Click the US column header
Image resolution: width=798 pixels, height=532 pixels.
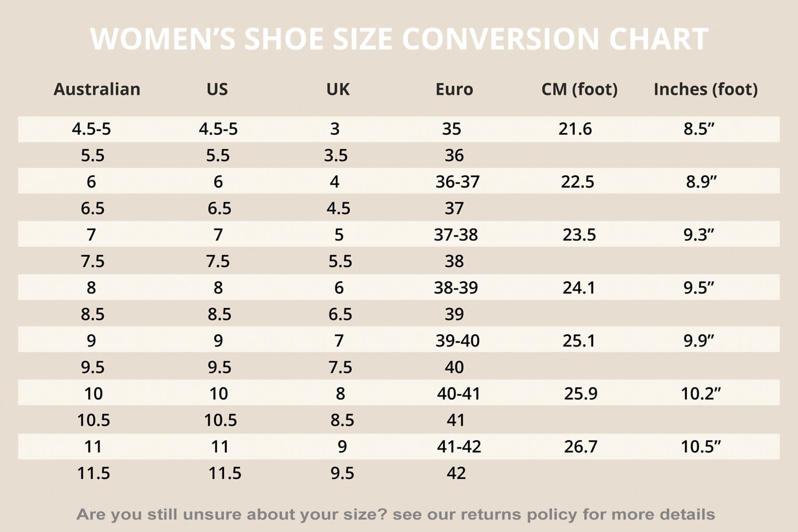pyautogui.click(x=217, y=89)
